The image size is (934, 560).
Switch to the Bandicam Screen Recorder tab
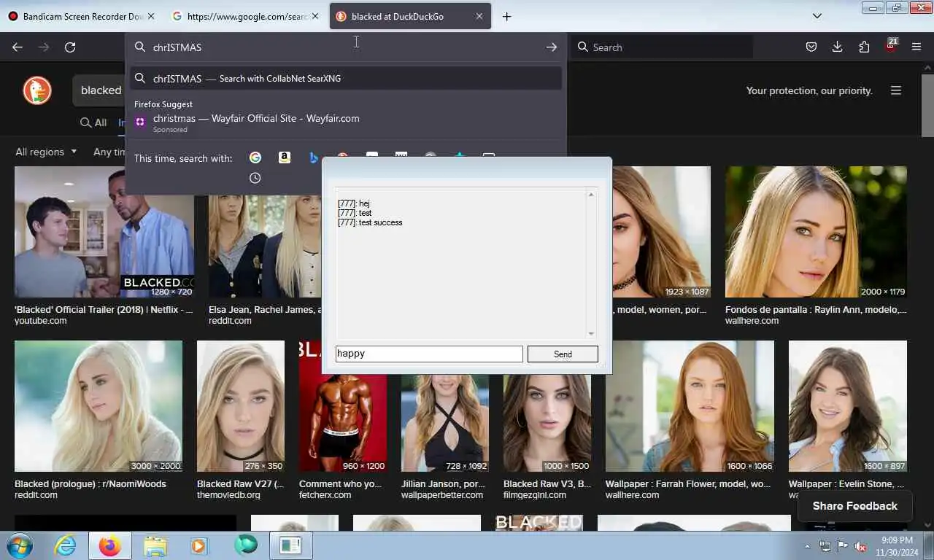coord(82,16)
